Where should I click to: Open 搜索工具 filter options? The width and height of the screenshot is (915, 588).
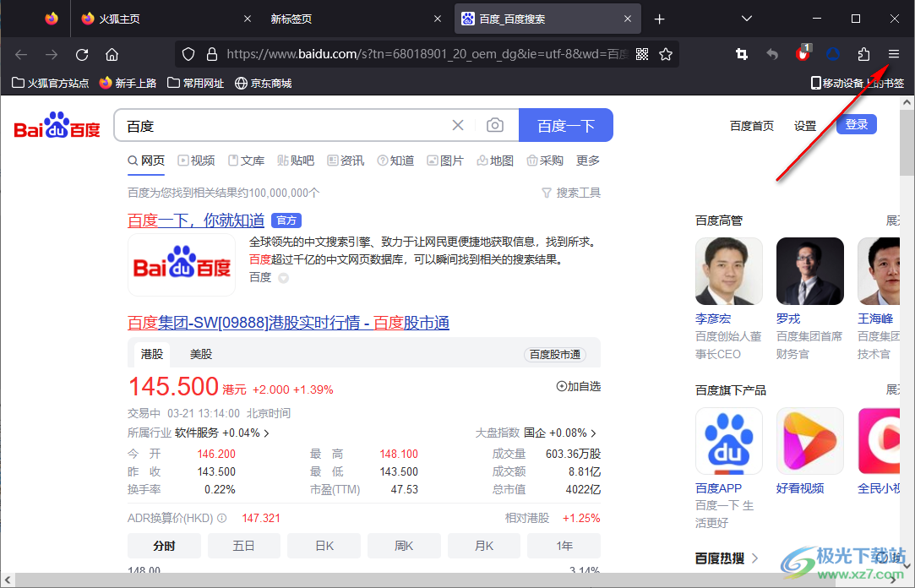pos(571,193)
